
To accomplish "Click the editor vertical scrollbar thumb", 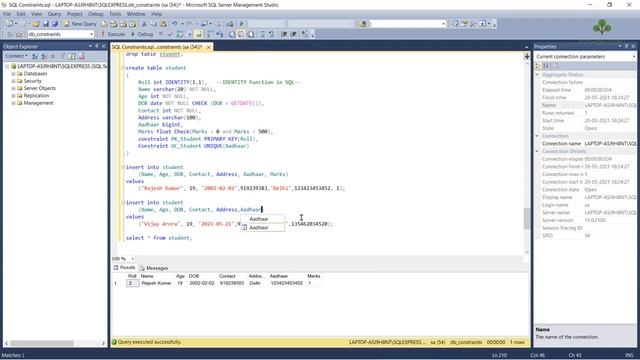I will tap(527, 218).
